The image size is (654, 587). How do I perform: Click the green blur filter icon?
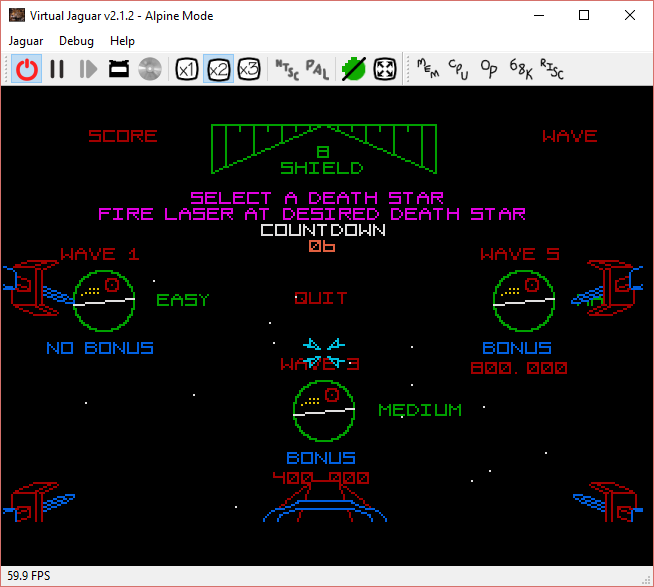coord(352,69)
